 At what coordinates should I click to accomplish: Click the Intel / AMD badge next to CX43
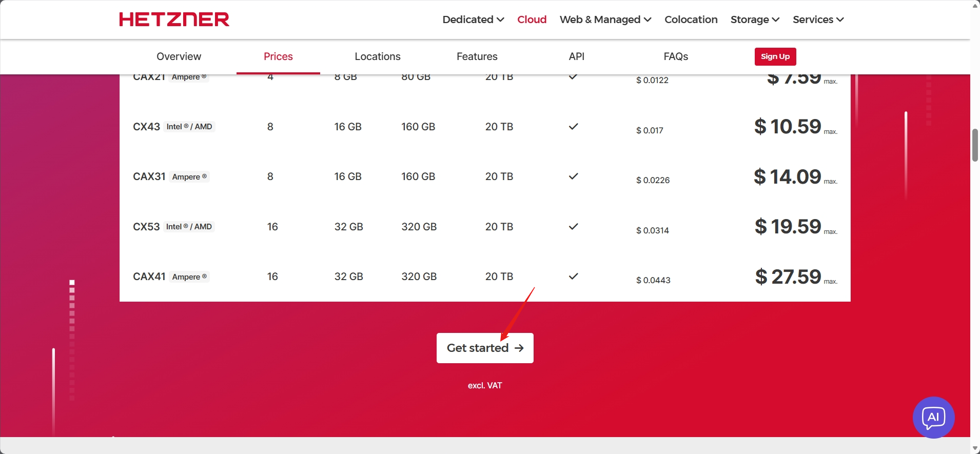pyautogui.click(x=189, y=127)
